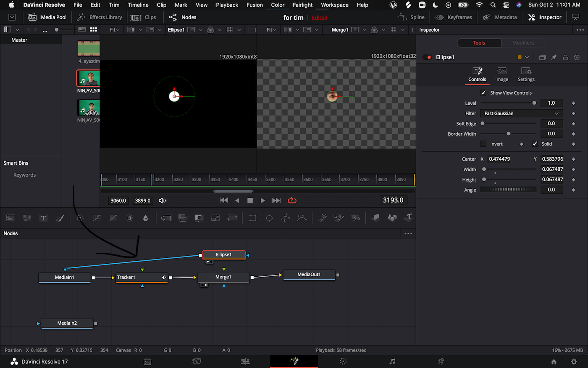Add an Ellipse mask tool from toolbar
This screenshot has width=588, height=368.
[269, 218]
